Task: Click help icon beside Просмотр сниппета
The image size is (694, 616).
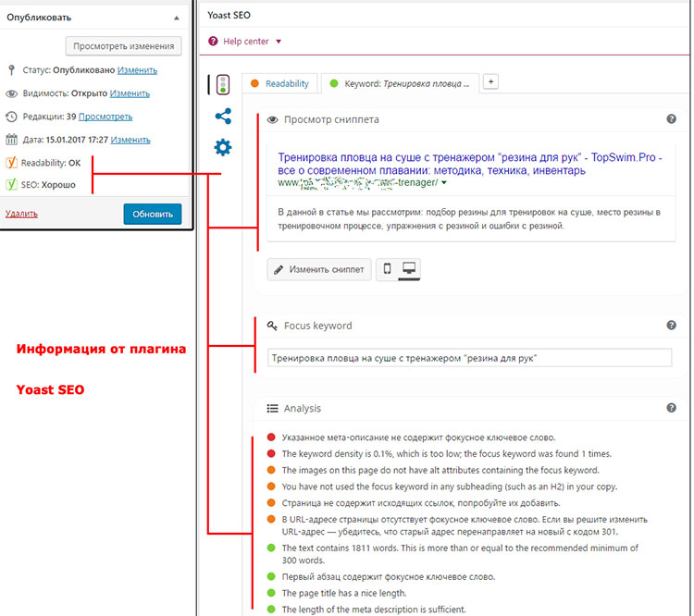Action: point(671,119)
